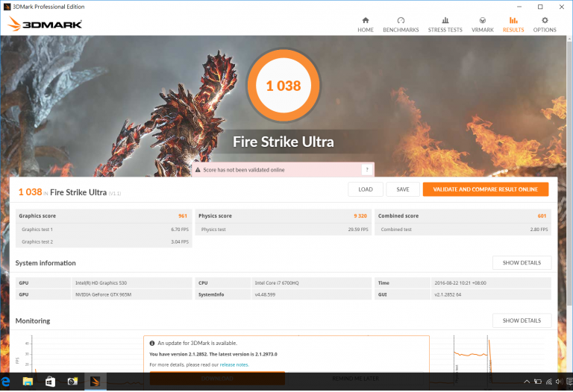
Task: Click the main score circle 1 038
Action: (x=284, y=86)
